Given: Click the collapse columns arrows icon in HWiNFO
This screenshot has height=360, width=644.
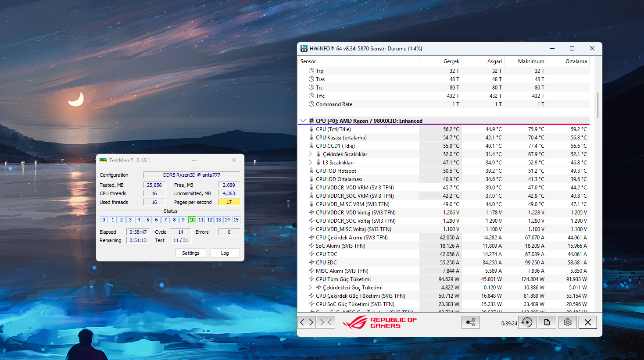Looking at the screenshot, I should (326, 322).
